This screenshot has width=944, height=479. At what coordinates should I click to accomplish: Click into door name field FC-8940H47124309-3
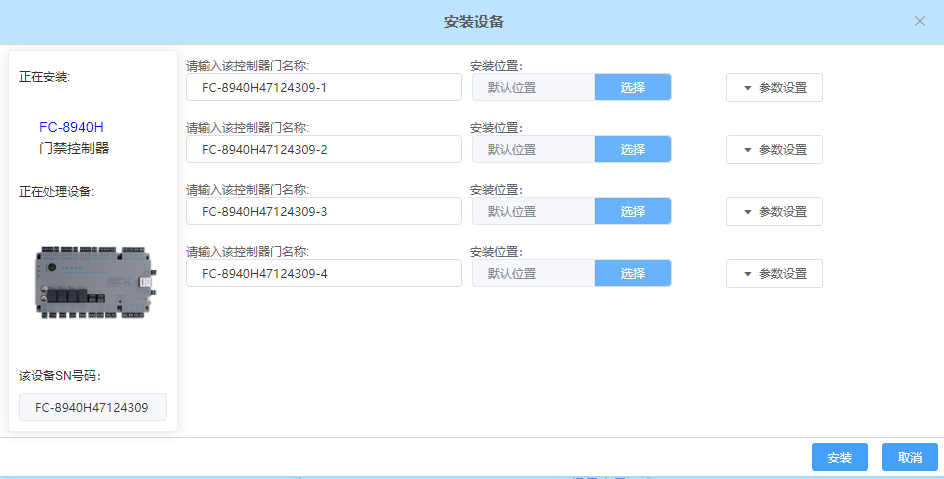coord(323,212)
